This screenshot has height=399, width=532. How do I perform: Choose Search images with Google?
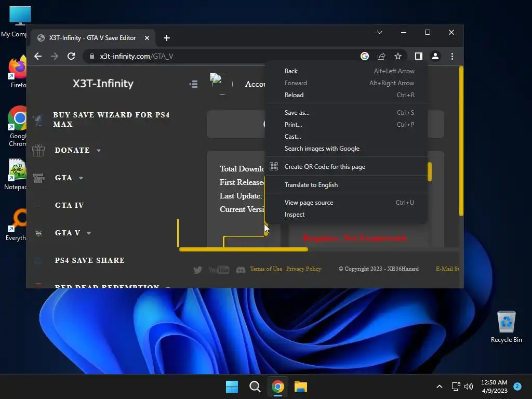(346, 149)
